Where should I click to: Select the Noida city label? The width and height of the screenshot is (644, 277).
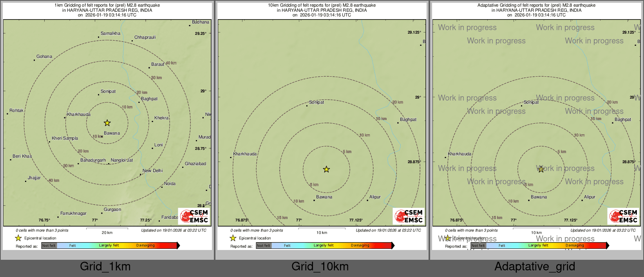coord(170,184)
